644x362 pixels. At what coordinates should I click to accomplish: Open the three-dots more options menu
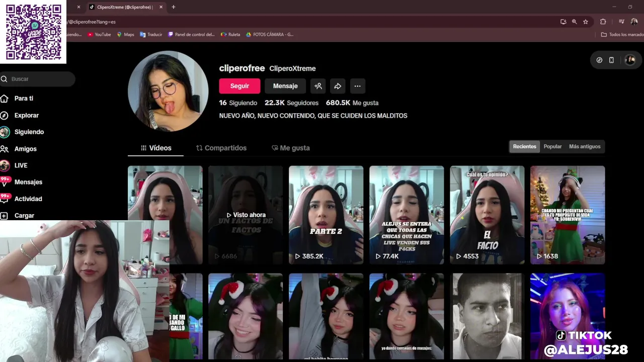[x=357, y=86]
